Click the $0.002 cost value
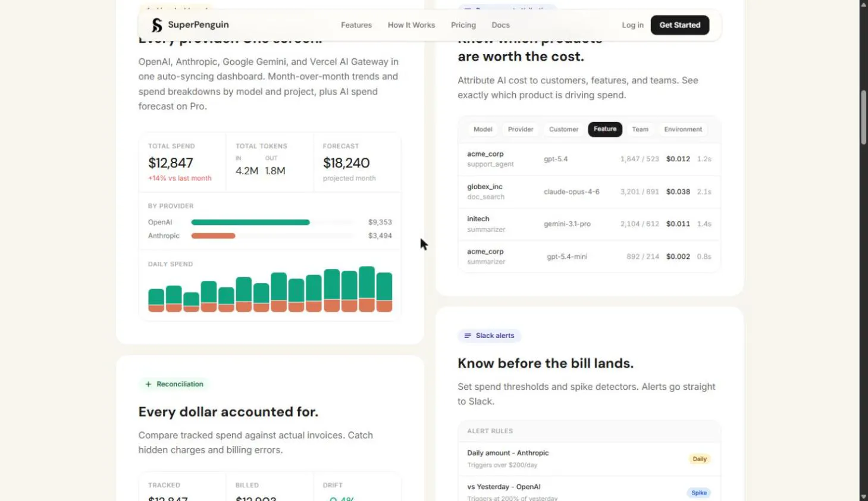868x501 pixels. coord(678,257)
